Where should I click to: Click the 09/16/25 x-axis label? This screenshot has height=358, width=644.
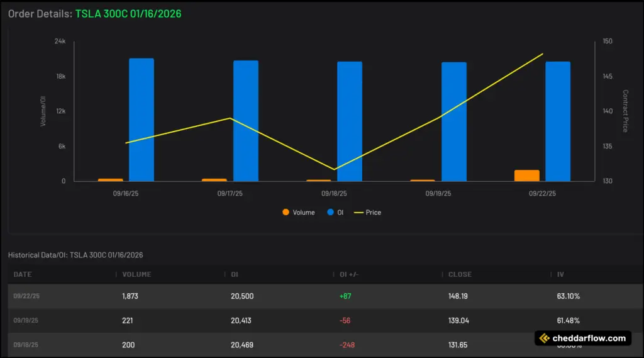126,193
